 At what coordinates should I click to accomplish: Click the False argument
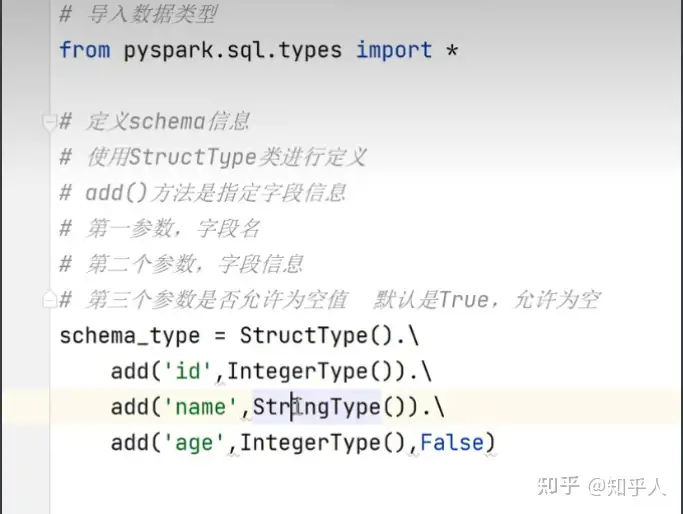[x=452, y=442]
